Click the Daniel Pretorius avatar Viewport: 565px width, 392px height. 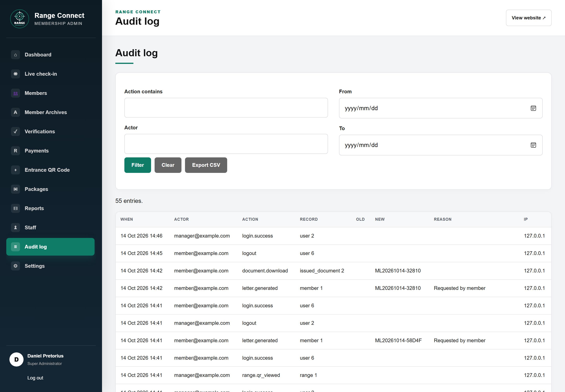click(x=16, y=359)
